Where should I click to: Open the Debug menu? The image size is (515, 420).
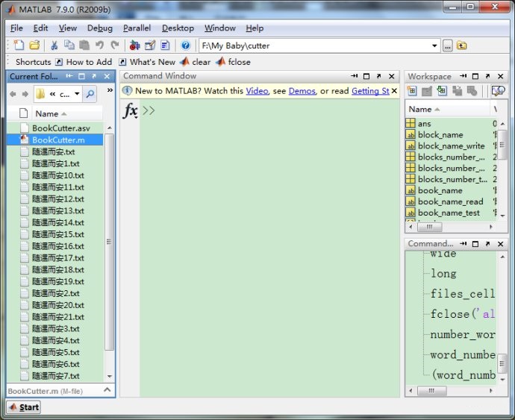(x=100, y=28)
